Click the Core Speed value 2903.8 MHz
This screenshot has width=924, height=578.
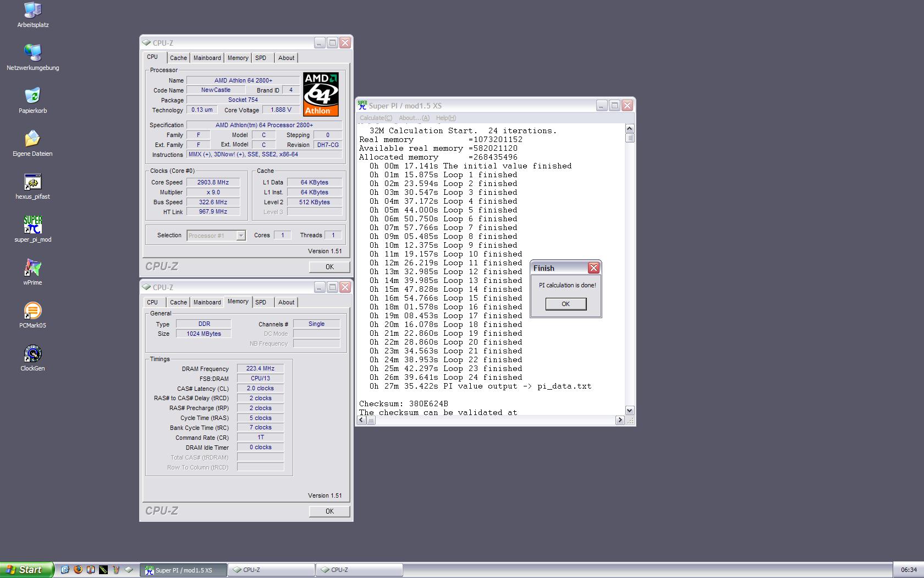[x=213, y=182]
